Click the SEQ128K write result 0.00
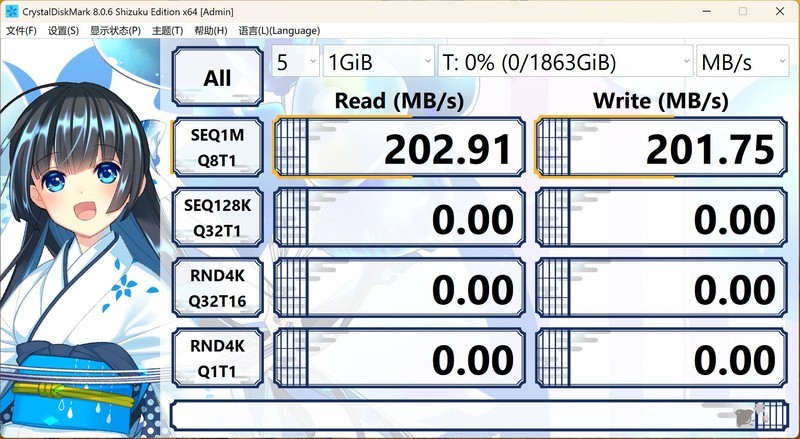The width and height of the screenshot is (800, 439). pos(661,217)
